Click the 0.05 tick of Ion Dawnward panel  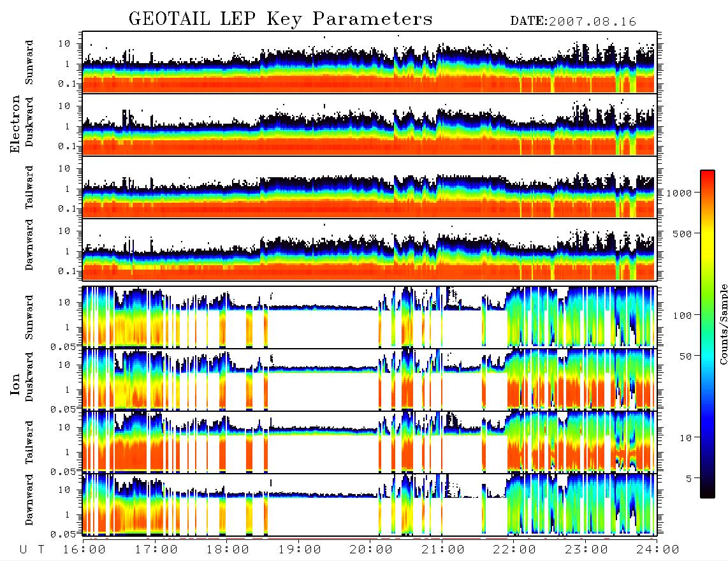[x=63, y=534]
